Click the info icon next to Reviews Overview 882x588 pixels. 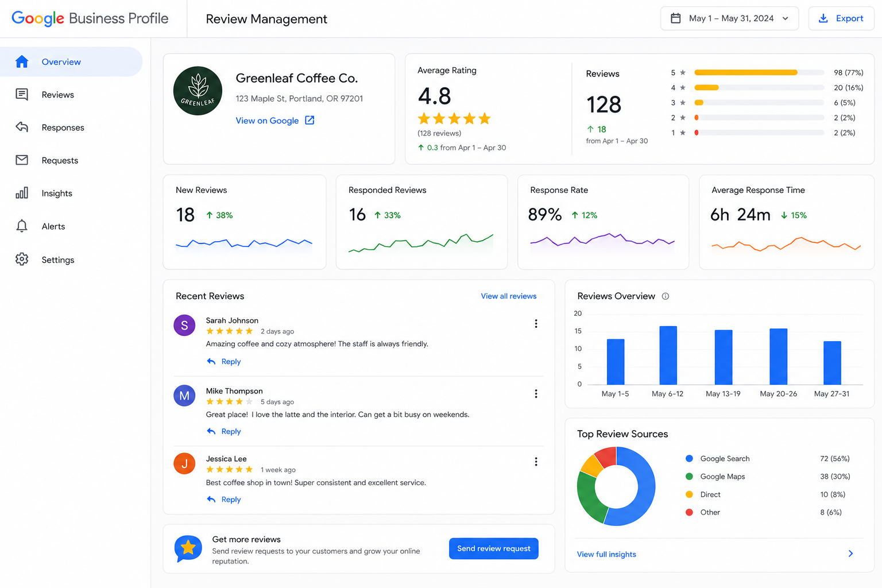point(666,296)
